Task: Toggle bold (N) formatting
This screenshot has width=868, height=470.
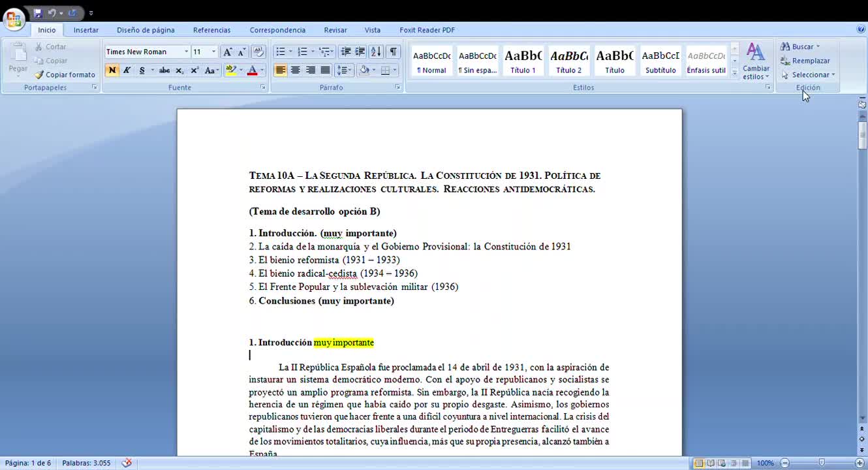Action: (x=112, y=70)
